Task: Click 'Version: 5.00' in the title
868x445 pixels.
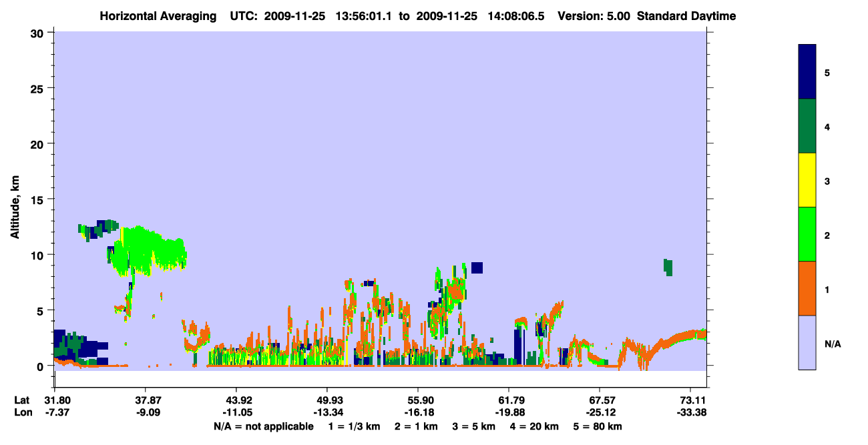Action: pos(594,16)
